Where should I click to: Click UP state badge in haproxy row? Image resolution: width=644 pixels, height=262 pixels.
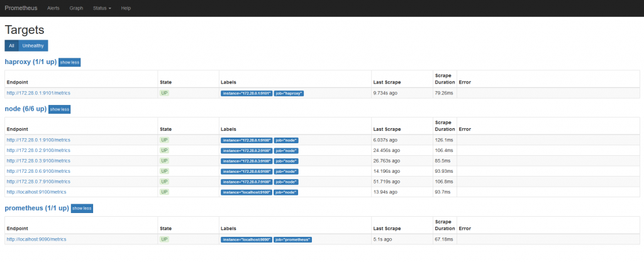click(x=164, y=93)
